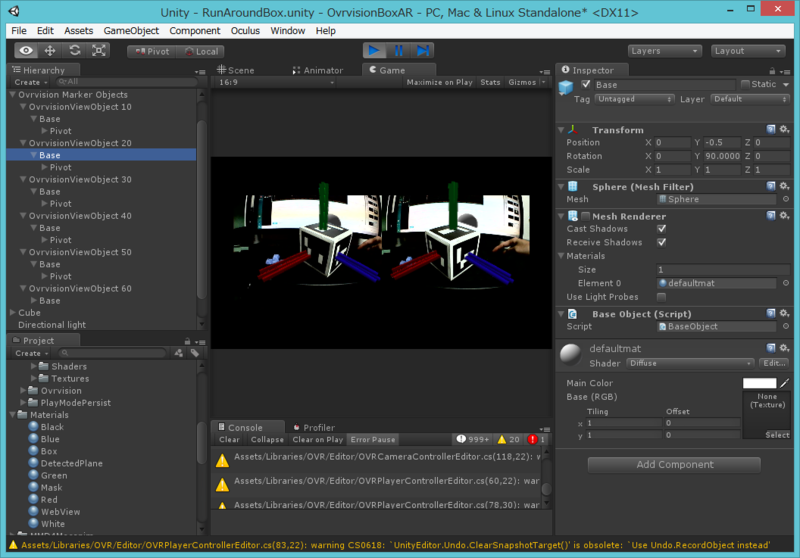This screenshot has height=558, width=800.
Task: Clear the console messages
Action: coord(229,440)
